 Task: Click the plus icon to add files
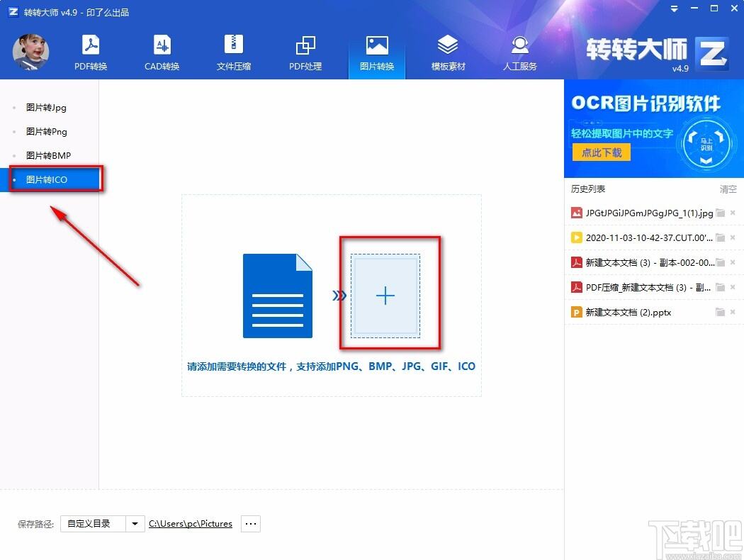(x=385, y=296)
